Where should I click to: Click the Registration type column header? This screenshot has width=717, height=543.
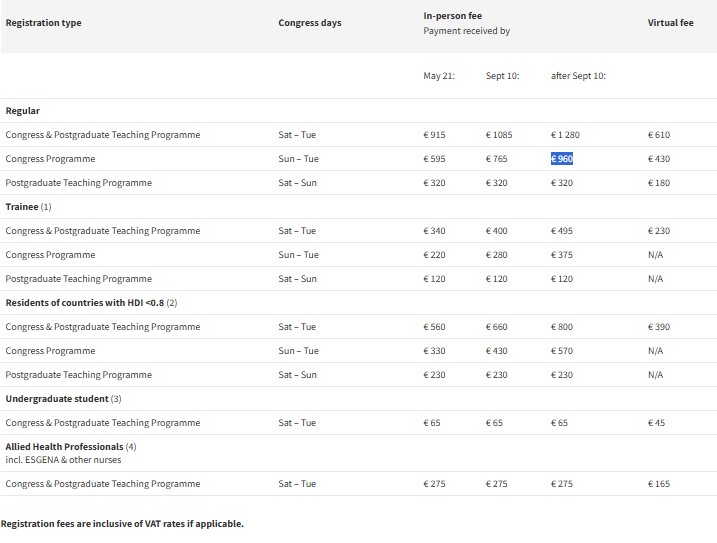43,23
